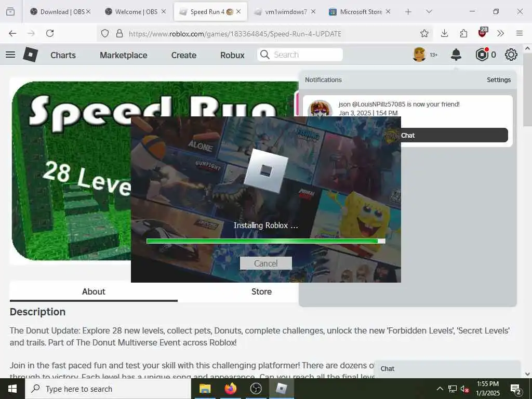The width and height of the screenshot is (532, 399).
Task: Open Windows action center notifications
Action: click(516, 390)
